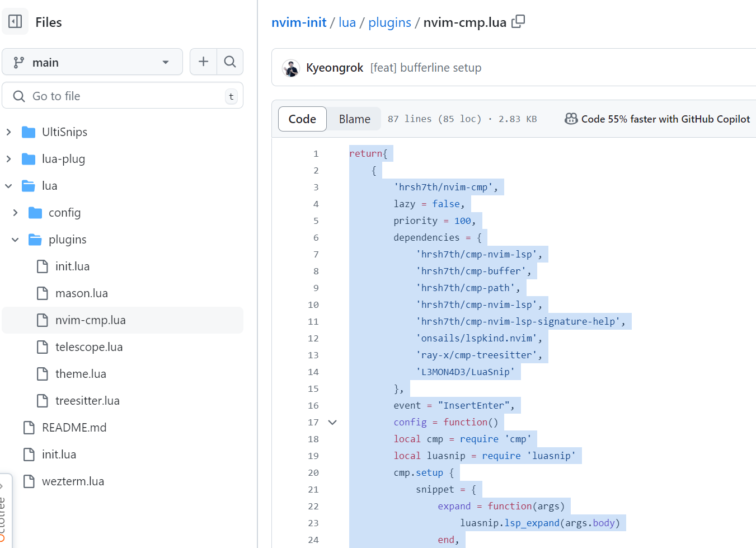Screen dimensions: 756x548
Task: Click the file icon beside treesitter.lua
Action: (x=43, y=401)
